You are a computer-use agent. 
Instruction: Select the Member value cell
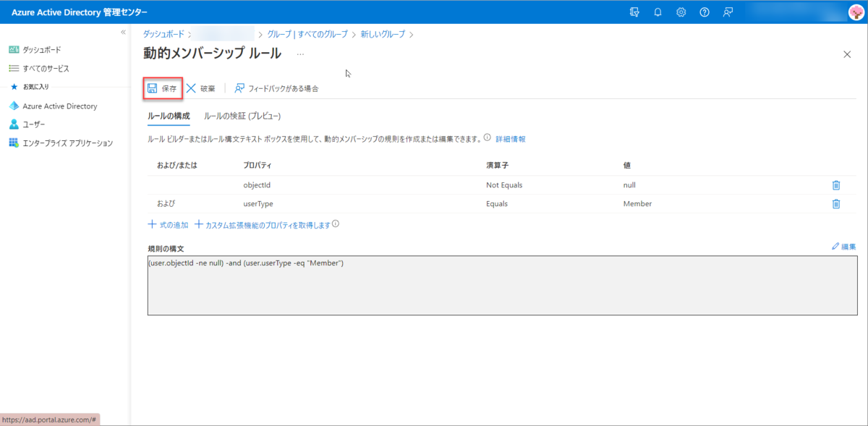[637, 204]
